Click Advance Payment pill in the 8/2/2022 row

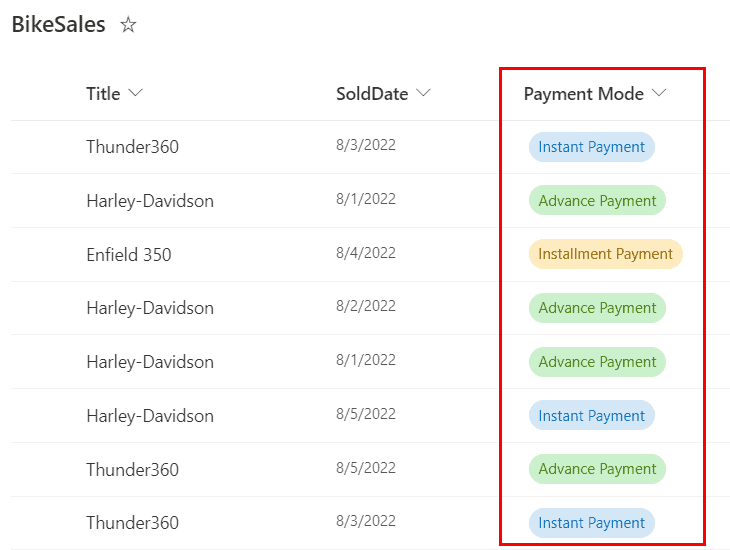point(597,308)
